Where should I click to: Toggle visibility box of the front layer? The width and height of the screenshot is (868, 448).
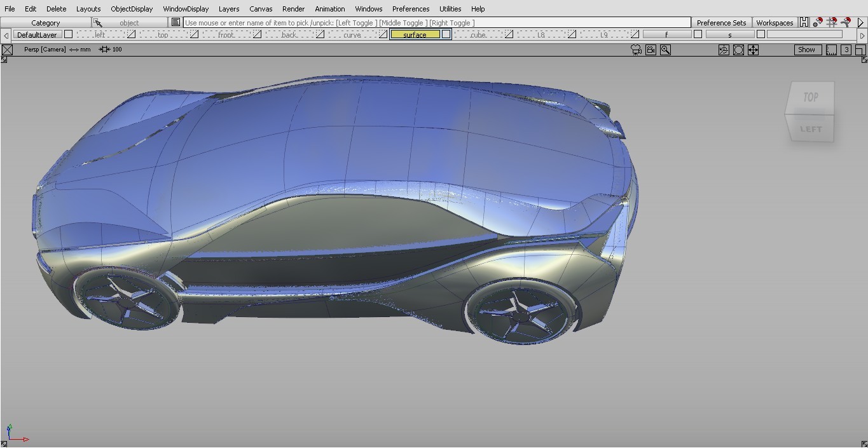pyautogui.click(x=258, y=34)
